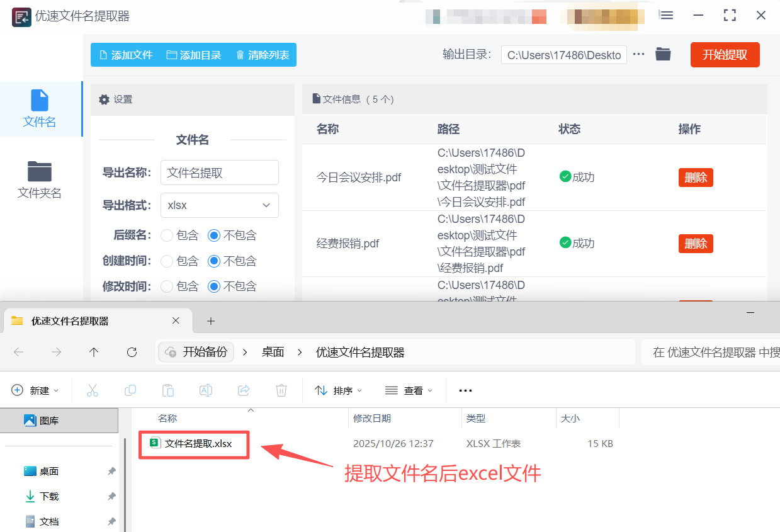Viewport: 780px width, 532px height.
Task: Start extraction with 开始提取 button
Action: [725, 55]
